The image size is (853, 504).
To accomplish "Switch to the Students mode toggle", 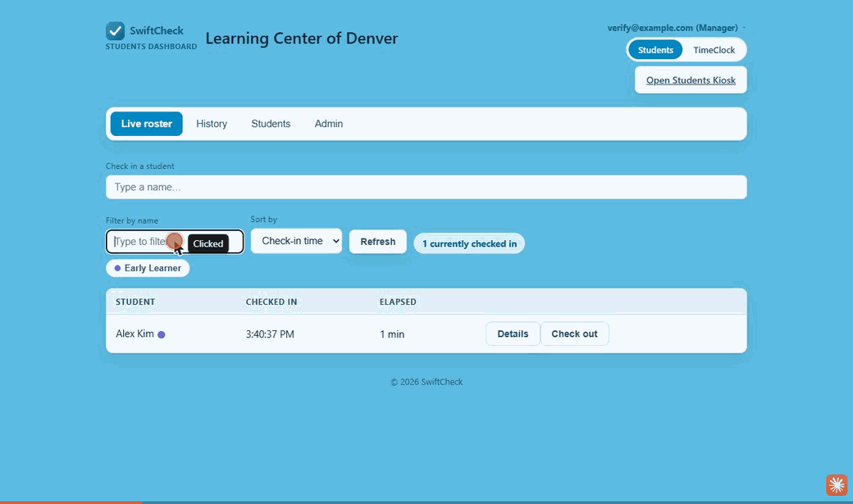I will tap(655, 50).
